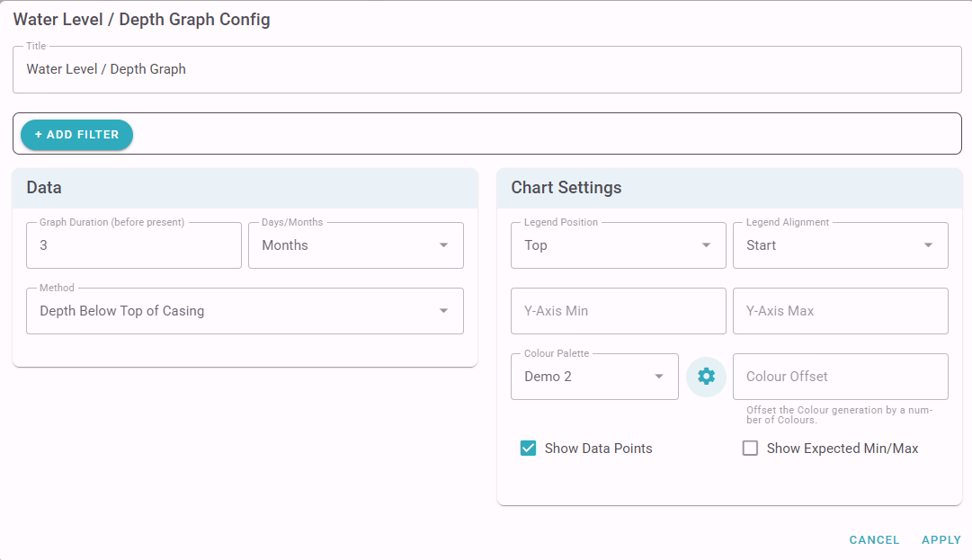Expand the Method dropdown

pyautogui.click(x=245, y=311)
